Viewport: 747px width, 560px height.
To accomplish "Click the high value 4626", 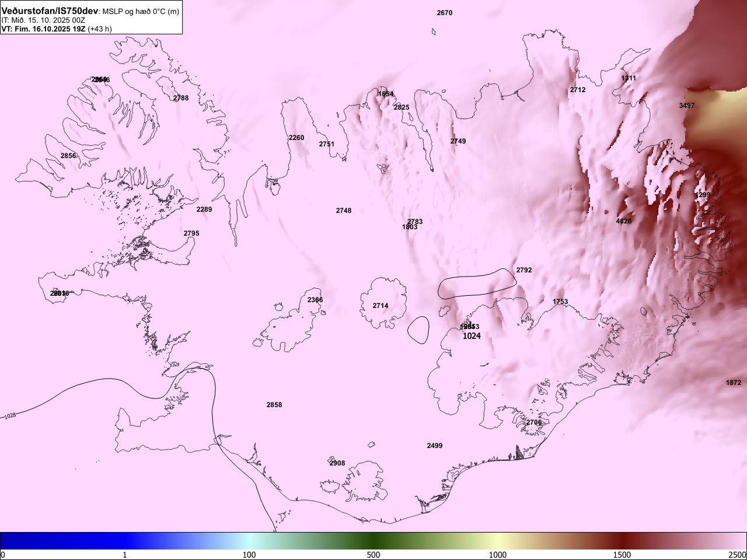I will coord(624,221).
